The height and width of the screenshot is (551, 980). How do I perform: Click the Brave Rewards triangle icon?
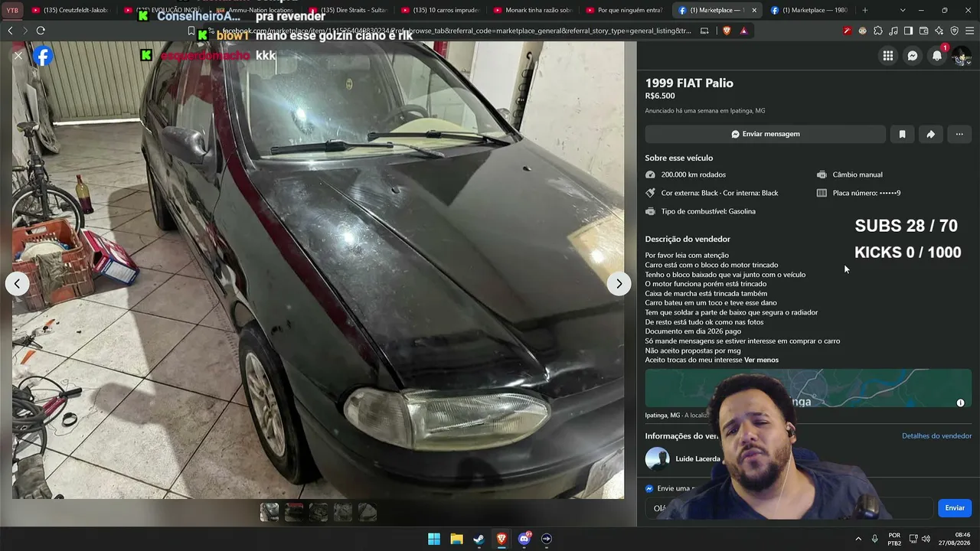[743, 31]
